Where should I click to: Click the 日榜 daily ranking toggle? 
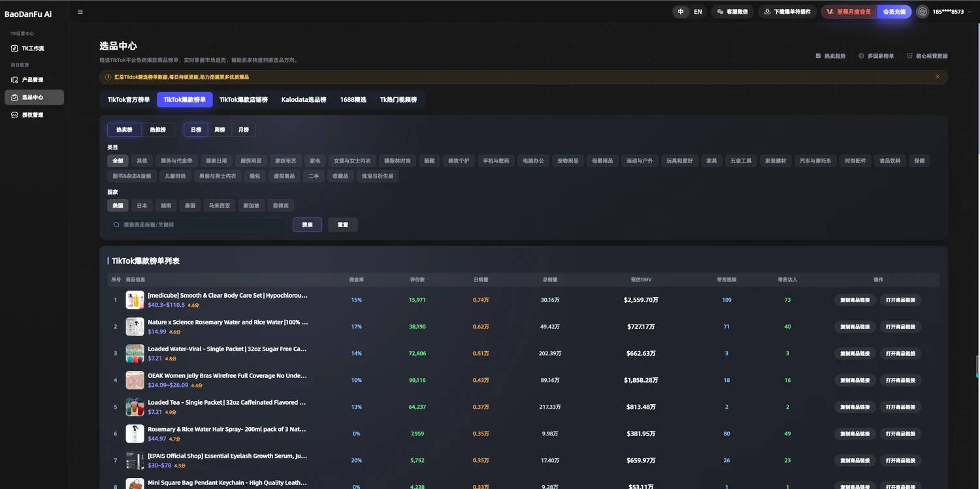196,130
